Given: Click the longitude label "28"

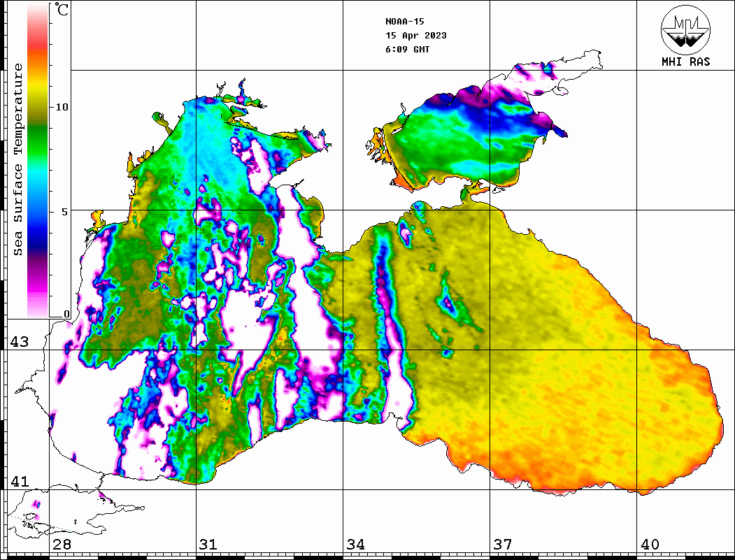Looking at the screenshot, I should click(62, 545).
